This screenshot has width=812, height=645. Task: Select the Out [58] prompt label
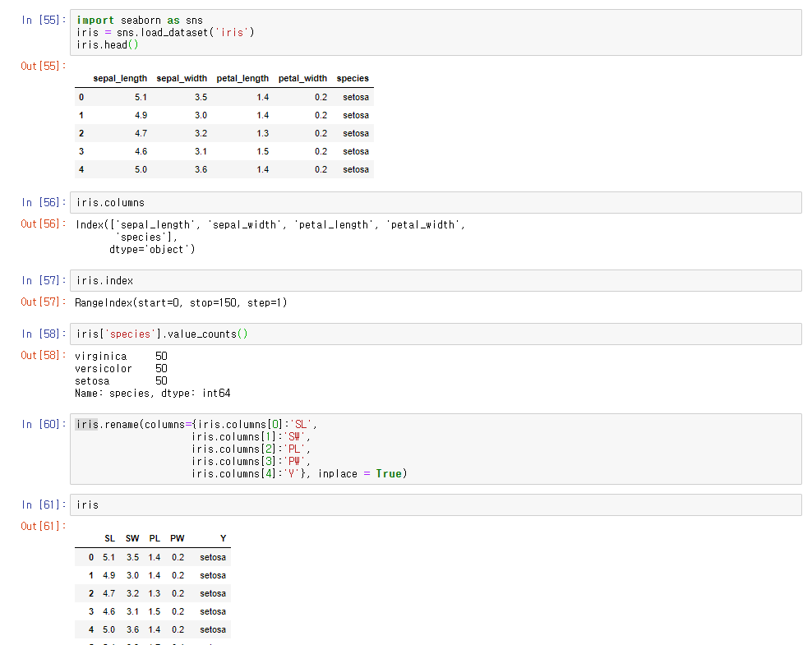point(44,355)
